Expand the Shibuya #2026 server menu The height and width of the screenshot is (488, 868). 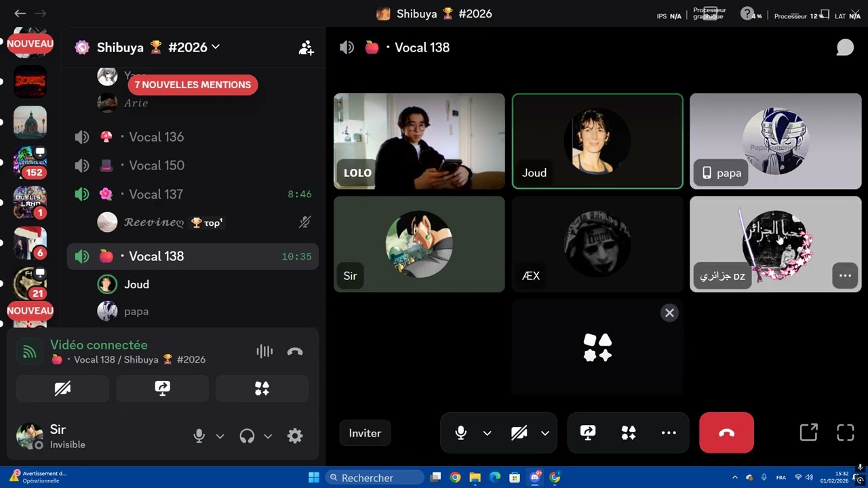pyautogui.click(x=159, y=47)
